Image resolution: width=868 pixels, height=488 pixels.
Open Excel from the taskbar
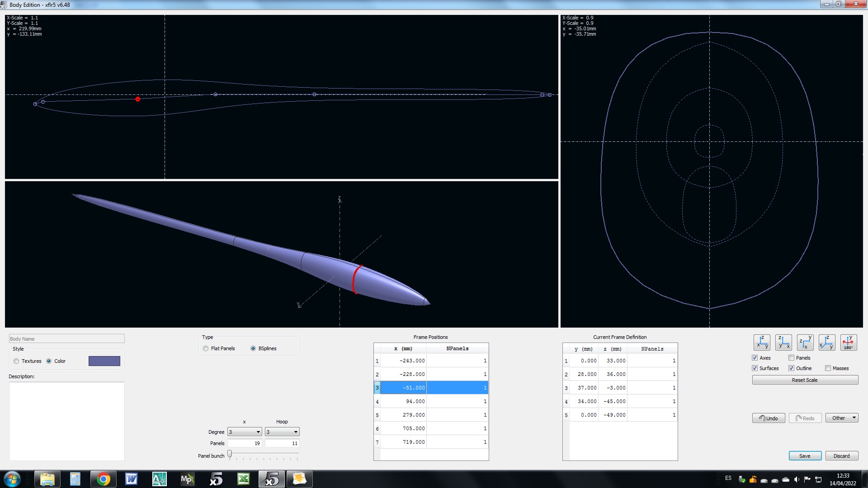click(244, 479)
